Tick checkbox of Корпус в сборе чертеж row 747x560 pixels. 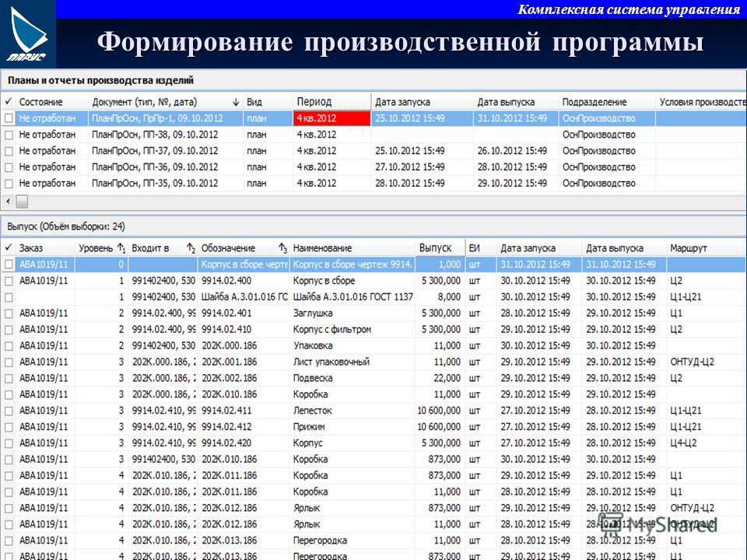click(x=9, y=264)
